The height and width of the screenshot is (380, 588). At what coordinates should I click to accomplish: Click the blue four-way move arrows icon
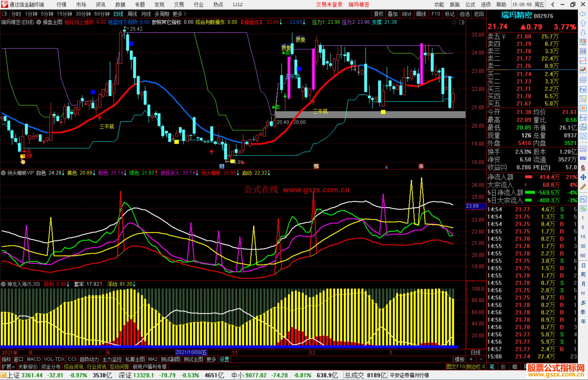pos(583,177)
